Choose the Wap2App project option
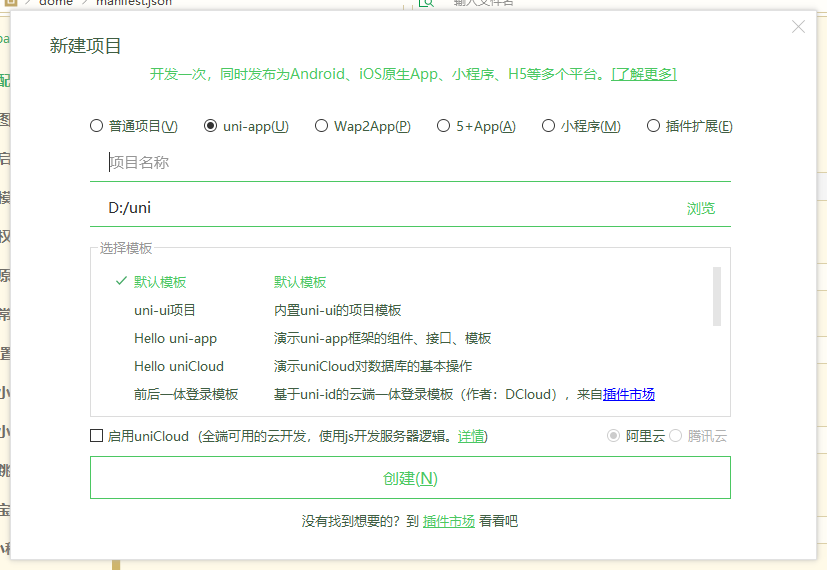 [322, 126]
